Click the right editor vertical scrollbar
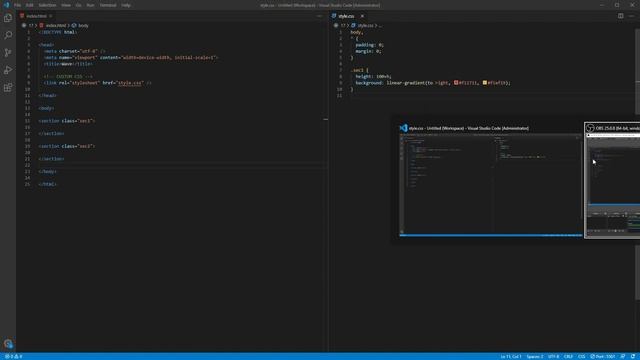The height and width of the screenshot is (360, 640). tap(638, 163)
